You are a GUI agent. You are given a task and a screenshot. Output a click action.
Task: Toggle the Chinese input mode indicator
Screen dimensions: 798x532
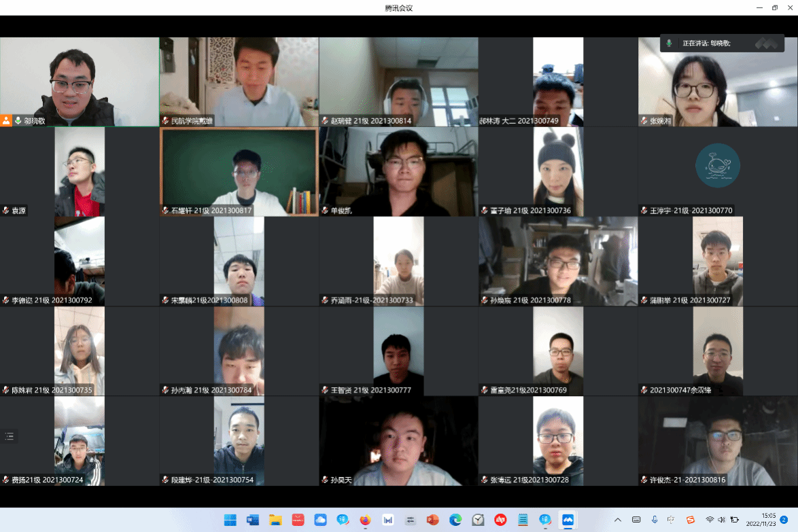[672, 520]
